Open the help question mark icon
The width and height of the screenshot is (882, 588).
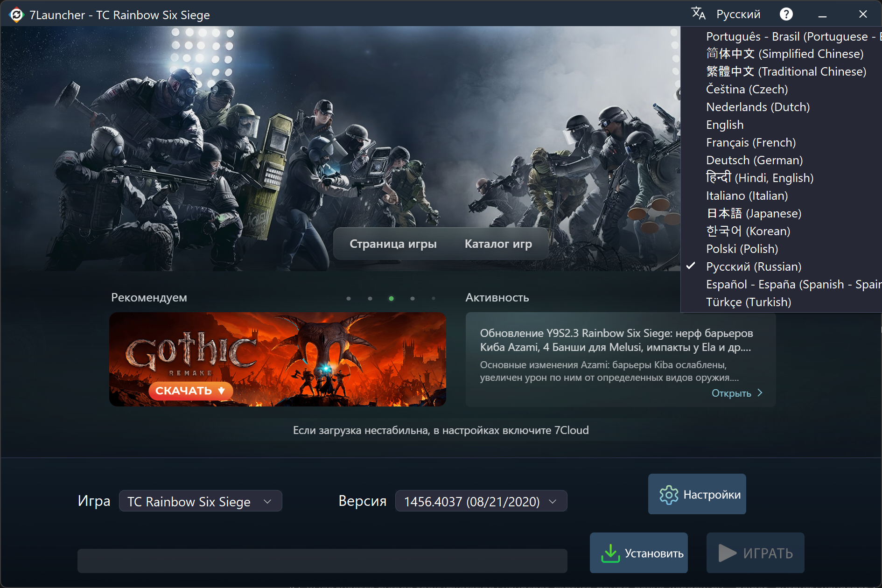tap(786, 14)
